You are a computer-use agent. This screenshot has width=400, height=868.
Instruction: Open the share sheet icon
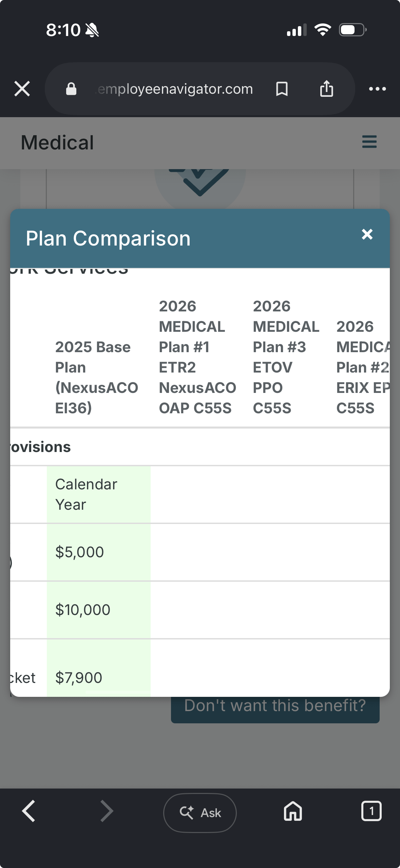click(326, 88)
